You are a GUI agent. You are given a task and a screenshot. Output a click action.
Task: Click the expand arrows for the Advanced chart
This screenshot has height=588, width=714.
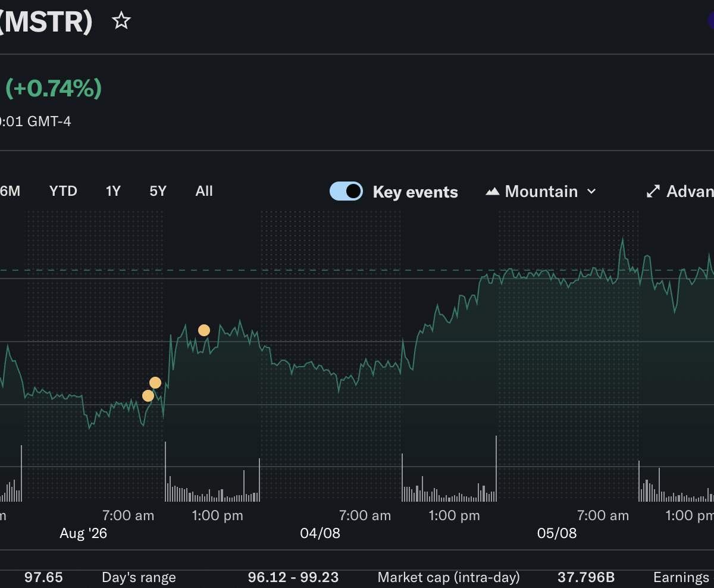(x=653, y=192)
